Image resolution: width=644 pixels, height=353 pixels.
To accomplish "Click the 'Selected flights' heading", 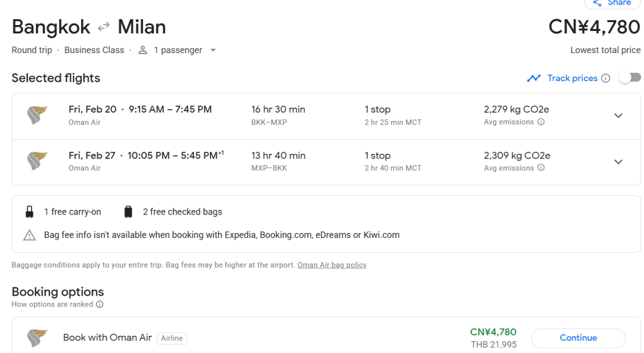I will point(56,78).
